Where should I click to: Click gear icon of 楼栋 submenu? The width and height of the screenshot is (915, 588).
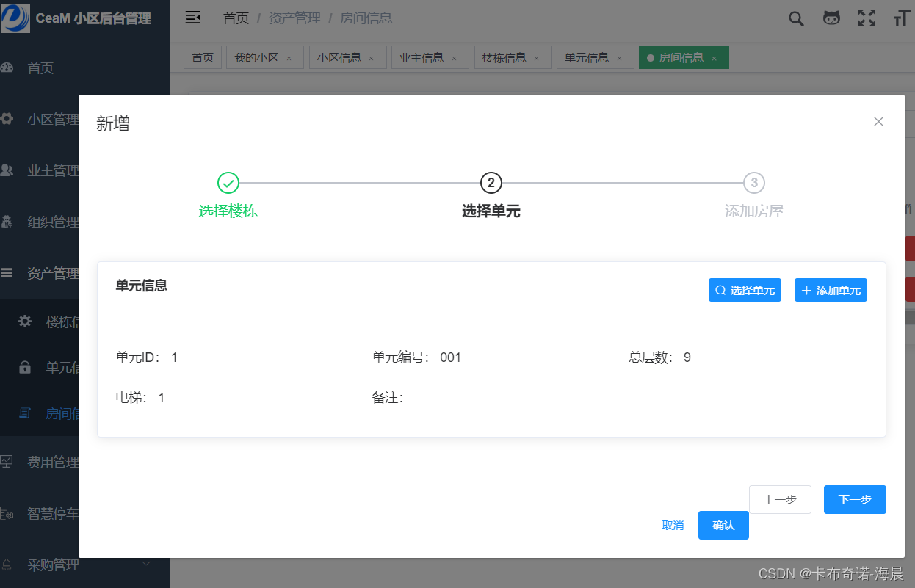25,321
